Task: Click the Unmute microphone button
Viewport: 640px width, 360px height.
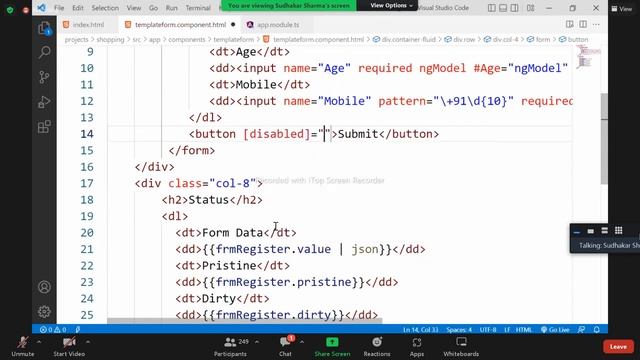Action: click(x=22, y=347)
